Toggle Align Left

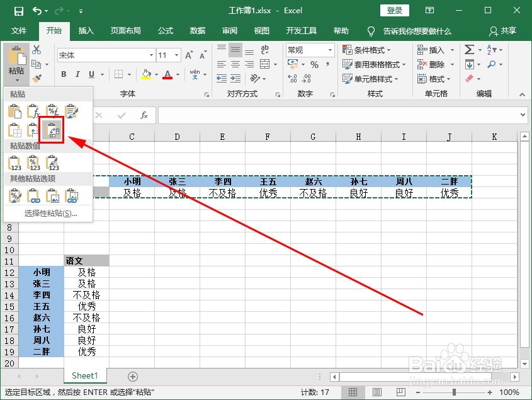[221, 64]
